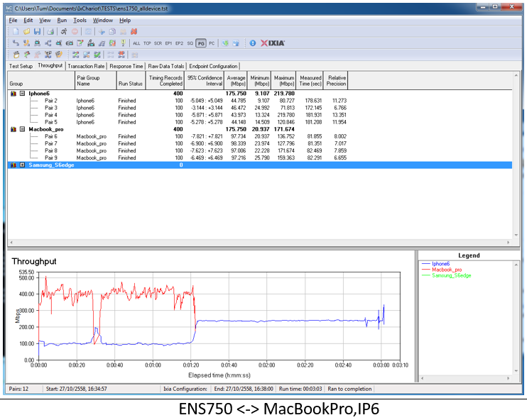Viewport: 527px width, 420px height.
Task: Print the test results
Action: coord(50,31)
